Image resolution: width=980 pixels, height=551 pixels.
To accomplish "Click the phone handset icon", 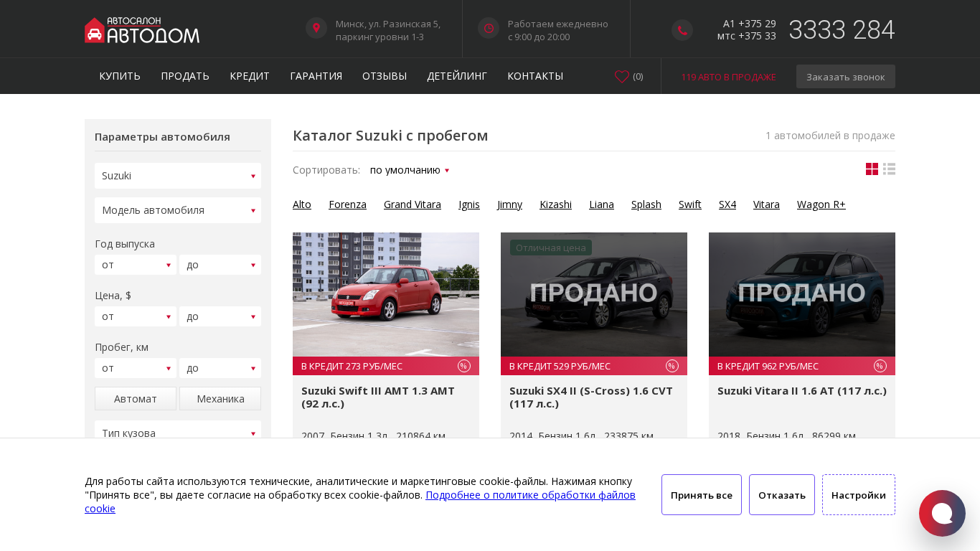I will tap(682, 30).
